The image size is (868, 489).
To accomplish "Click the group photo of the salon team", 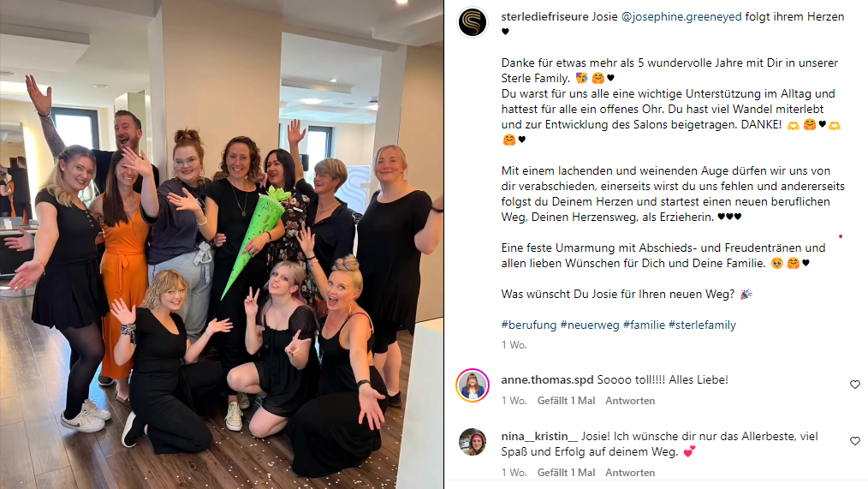I will coord(222,244).
